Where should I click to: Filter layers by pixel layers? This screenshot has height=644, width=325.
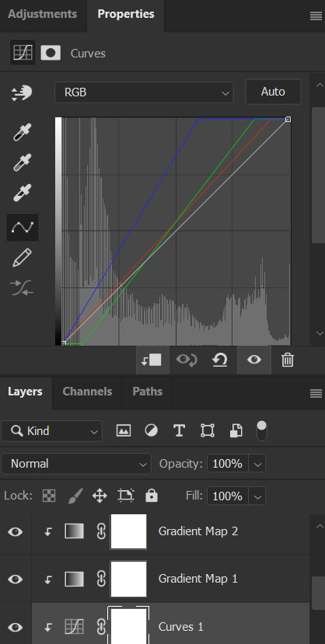[124, 430]
